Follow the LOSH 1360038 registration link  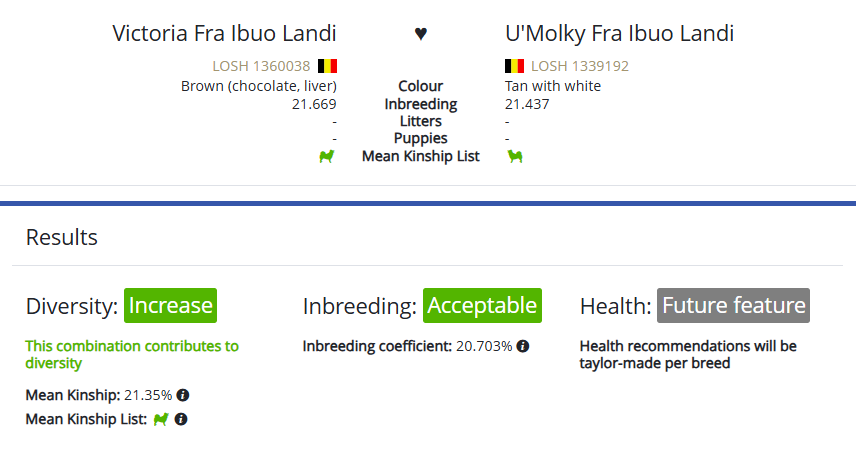pos(261,67)
